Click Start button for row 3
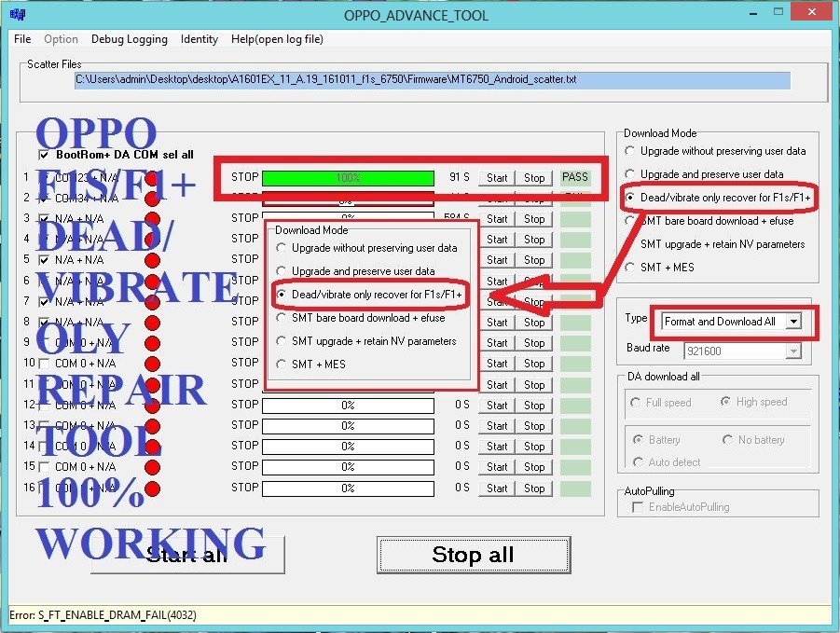 tap(497, 219)
